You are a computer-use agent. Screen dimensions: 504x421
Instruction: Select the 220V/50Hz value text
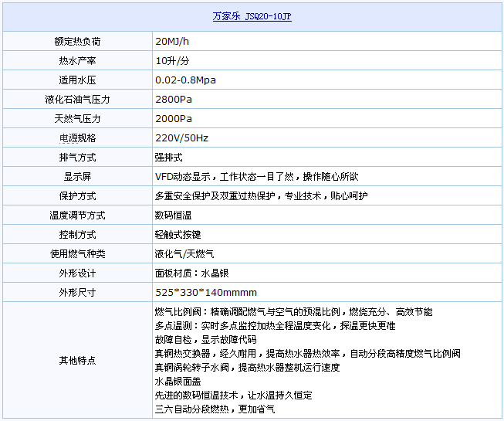(x=181, y=138)
